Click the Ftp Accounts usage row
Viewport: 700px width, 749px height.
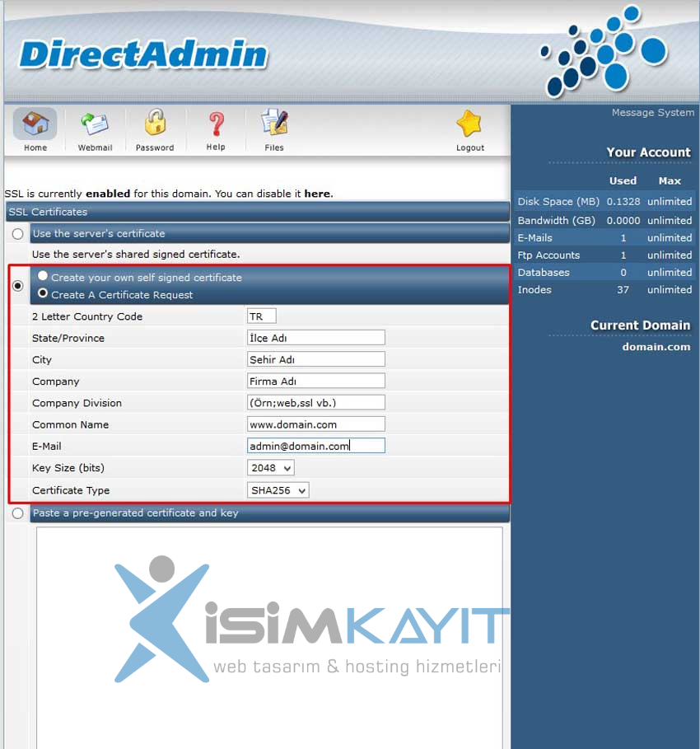(604, 255)
